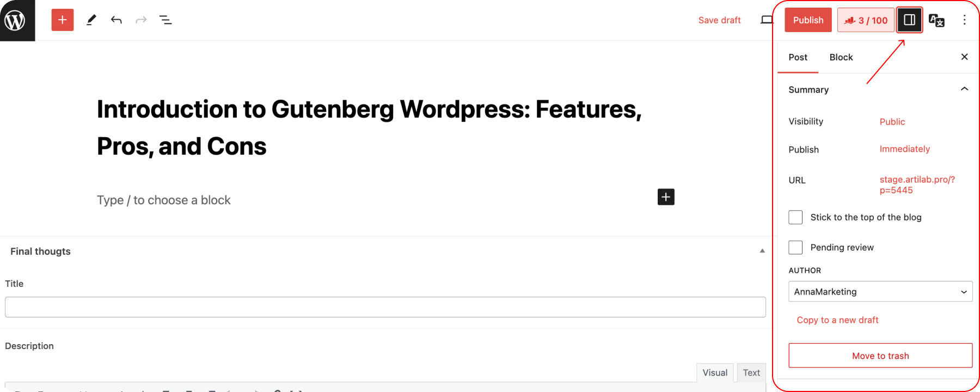
Task: Open the three-dot Options menu
Action: (964, 20)
